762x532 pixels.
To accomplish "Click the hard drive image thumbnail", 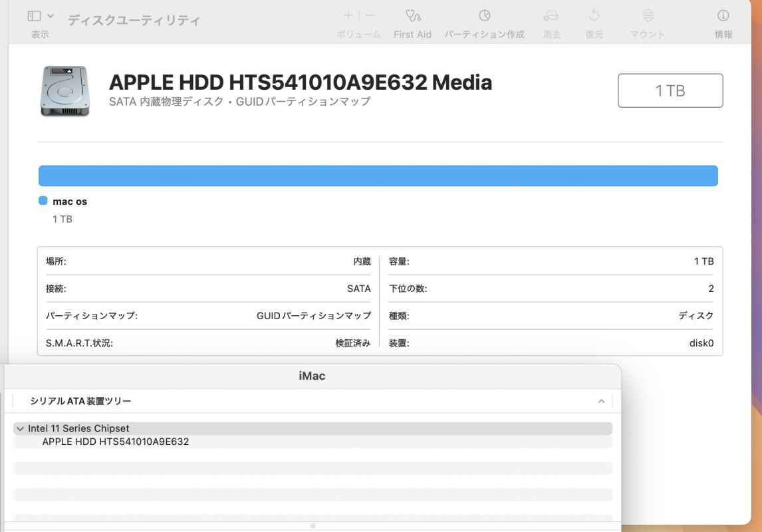I will coord(66,90).
